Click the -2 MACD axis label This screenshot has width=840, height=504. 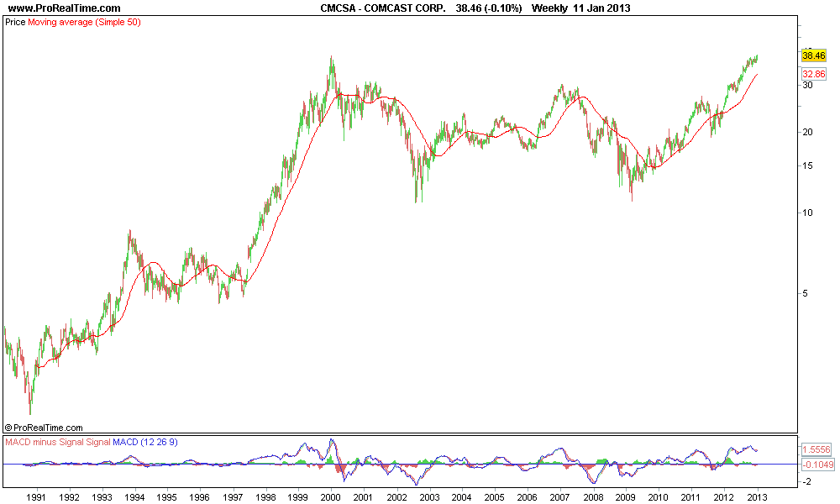[806, 482]
